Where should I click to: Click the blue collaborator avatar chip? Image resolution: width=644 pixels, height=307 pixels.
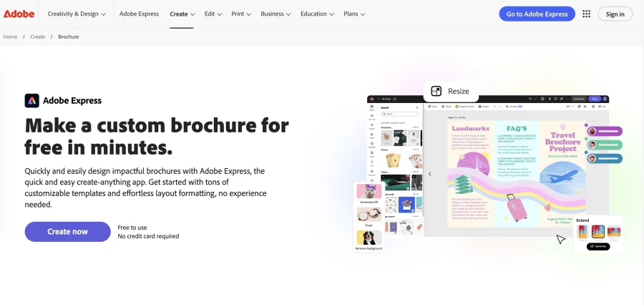click(x=605, y=158)
